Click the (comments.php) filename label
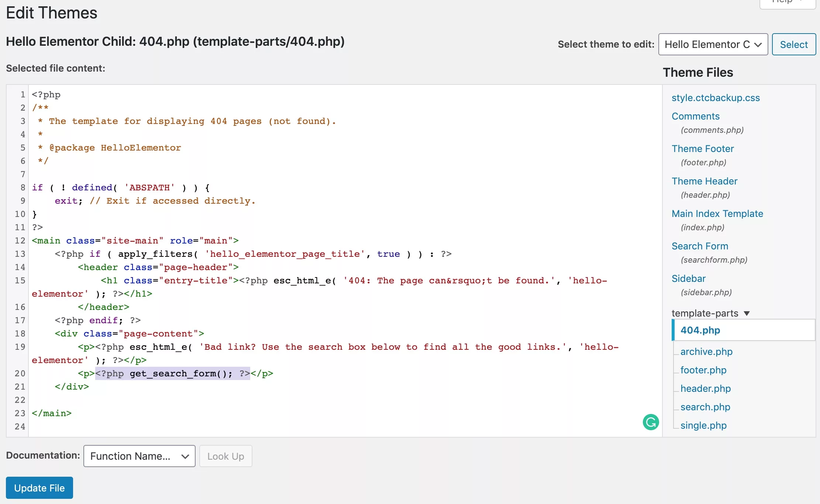 pos(712,130)
